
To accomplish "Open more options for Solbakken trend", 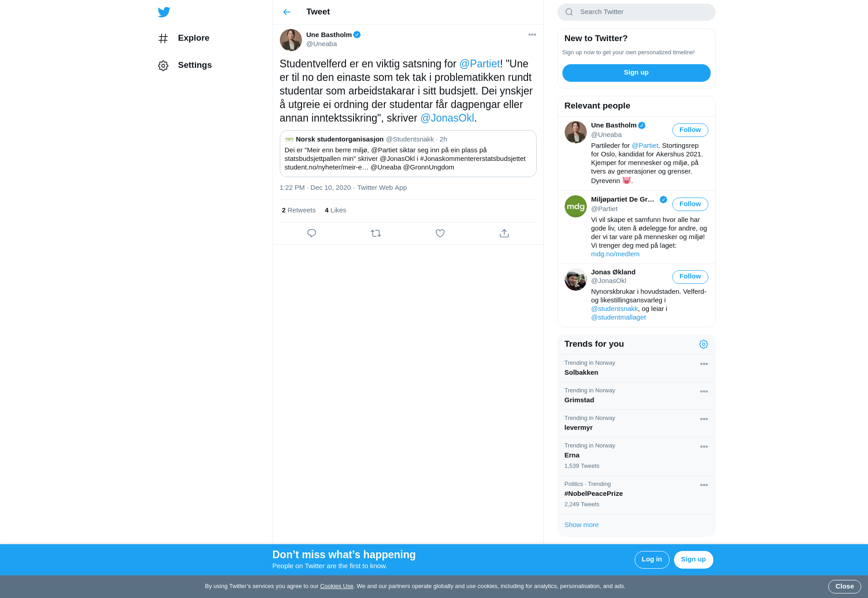I will tap(704, 364).
